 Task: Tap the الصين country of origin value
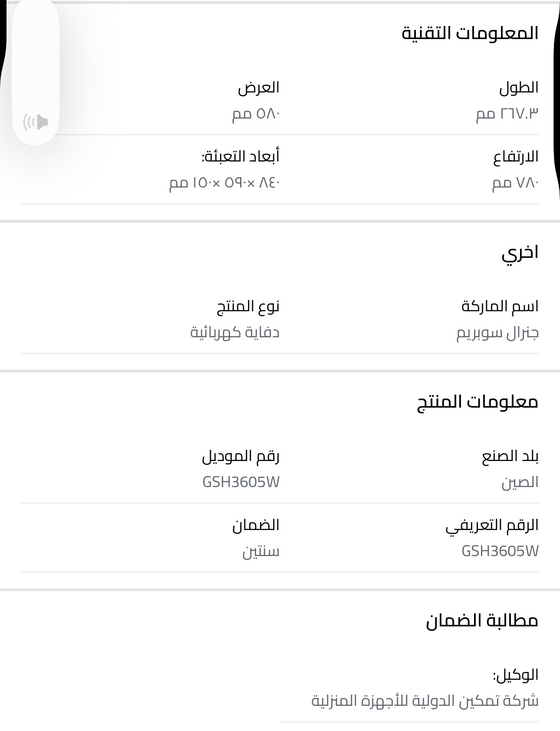[520, 482]
